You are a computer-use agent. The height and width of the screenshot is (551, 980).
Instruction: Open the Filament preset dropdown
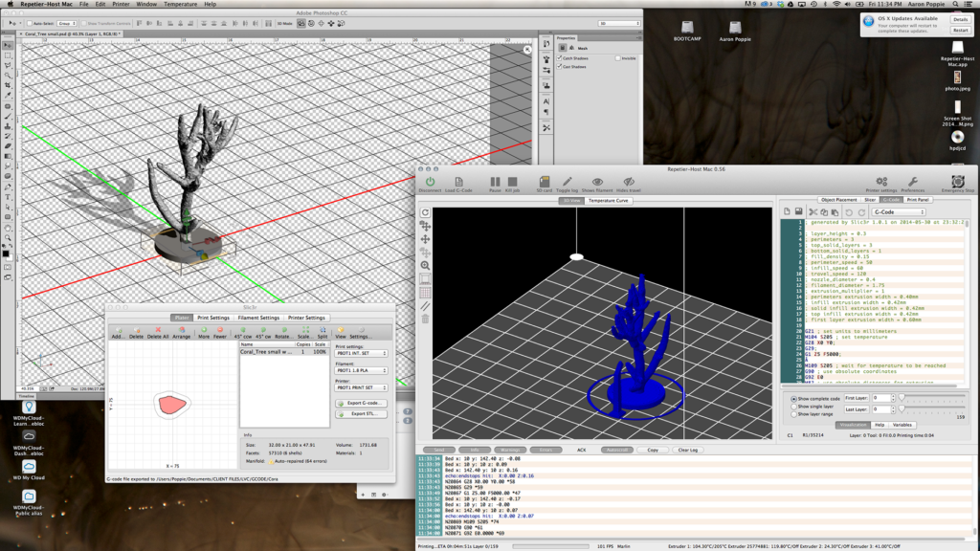coord(361,369)
